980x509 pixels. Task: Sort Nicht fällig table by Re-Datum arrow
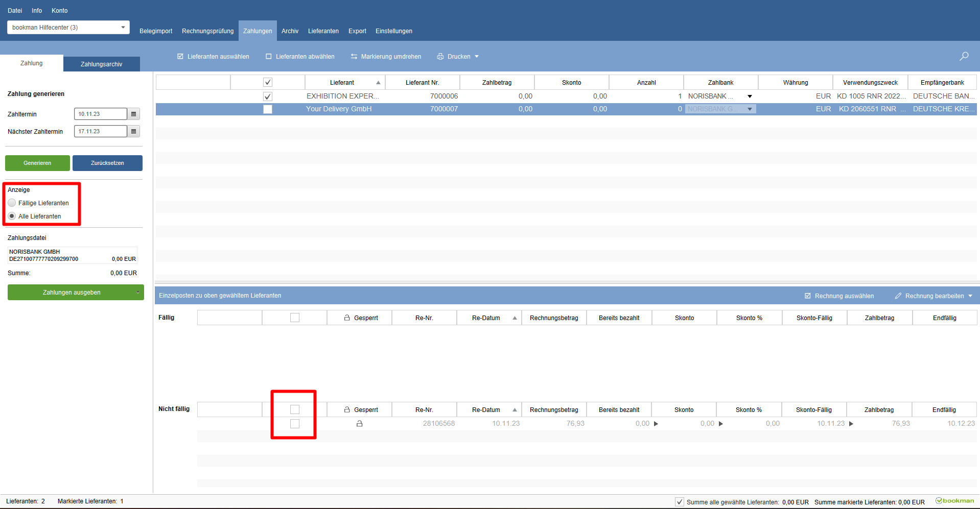tap(515, 410)
